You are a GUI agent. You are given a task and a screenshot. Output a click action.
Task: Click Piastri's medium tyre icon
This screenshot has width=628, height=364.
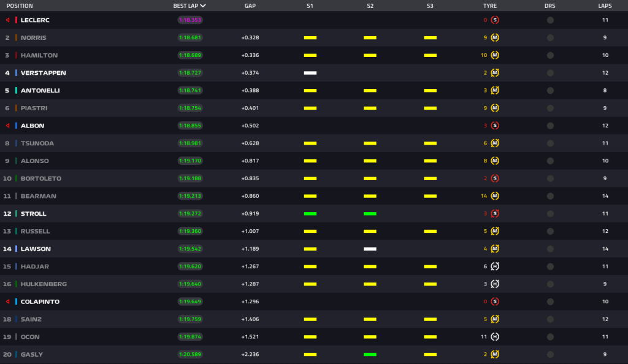(x=495, y=108)
